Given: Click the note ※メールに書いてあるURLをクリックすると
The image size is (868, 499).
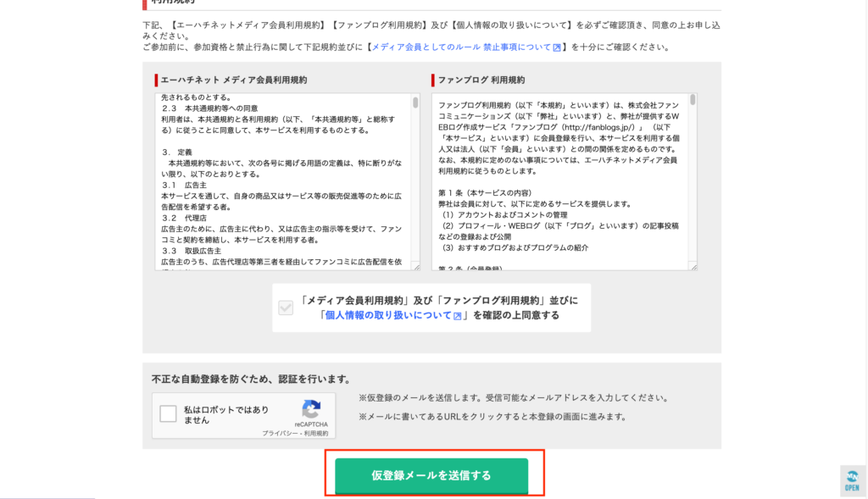Looking at the screenshot, I should 492,417.
